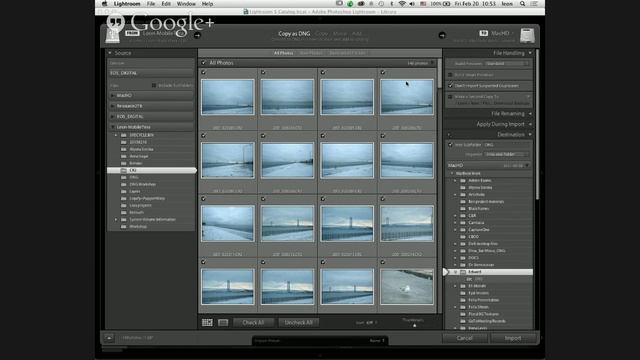640x360 pixels.
Task: Expand the $RECYCLE.BIN folder
Action: [x=116, y=135]
